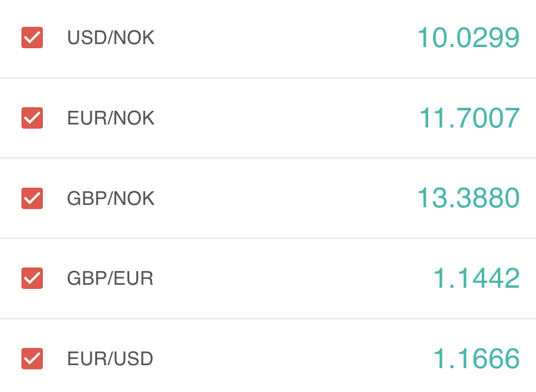
Task: Choose the EUR/USD label text
Action: point(110,359)
